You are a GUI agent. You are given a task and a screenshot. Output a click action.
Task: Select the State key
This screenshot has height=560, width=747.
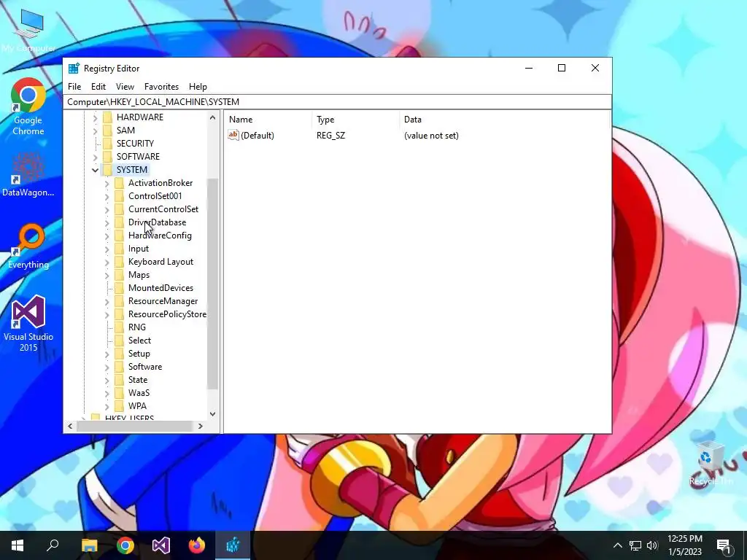(x=138, y=379)
